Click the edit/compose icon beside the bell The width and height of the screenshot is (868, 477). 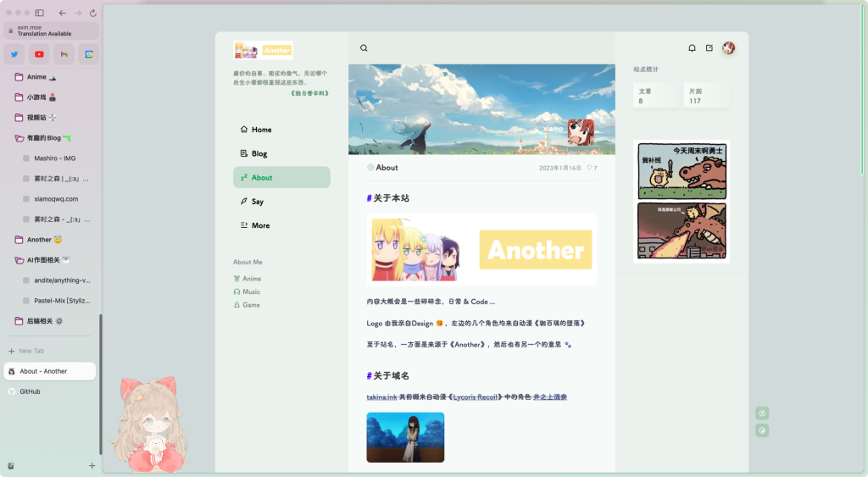click(709, 48)
